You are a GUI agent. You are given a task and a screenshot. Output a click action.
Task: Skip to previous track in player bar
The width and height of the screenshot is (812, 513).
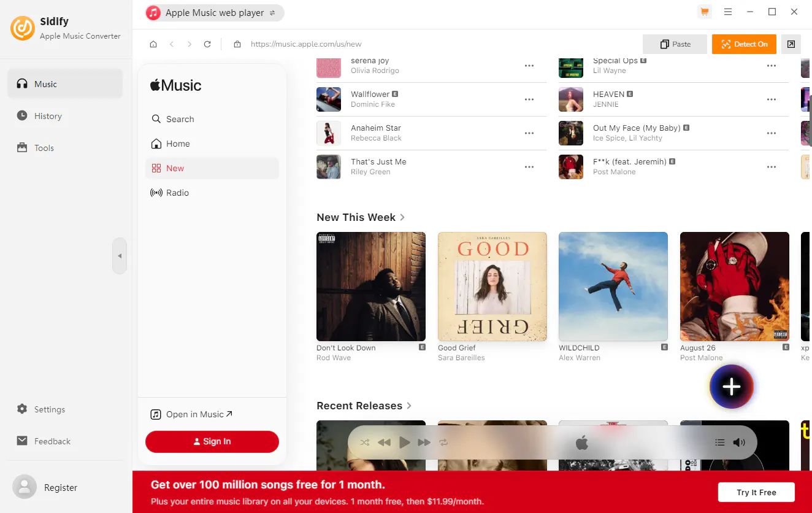(385, 442)
